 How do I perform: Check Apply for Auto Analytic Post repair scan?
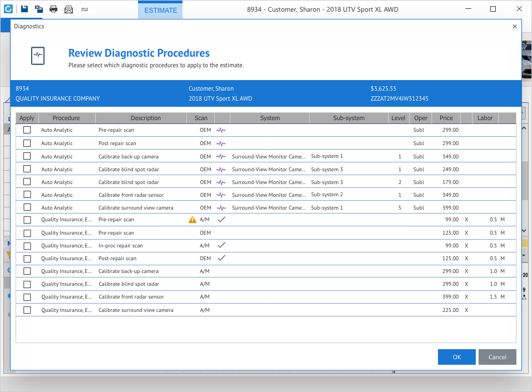tap(27, 143)
